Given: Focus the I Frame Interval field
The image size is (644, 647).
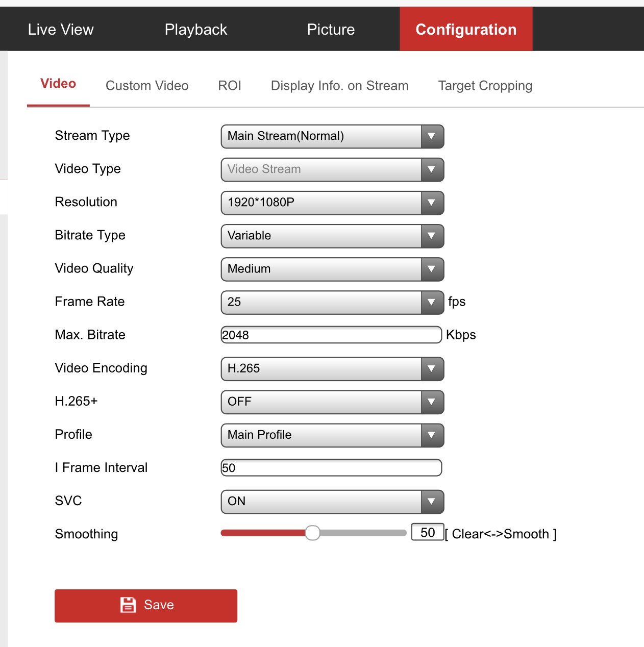Looking at the screenshot, I should 331,467.
